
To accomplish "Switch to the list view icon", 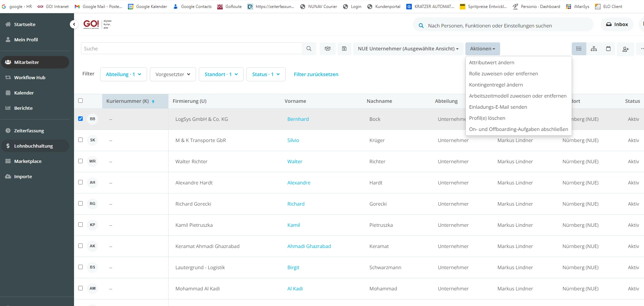I will [579, 49].
